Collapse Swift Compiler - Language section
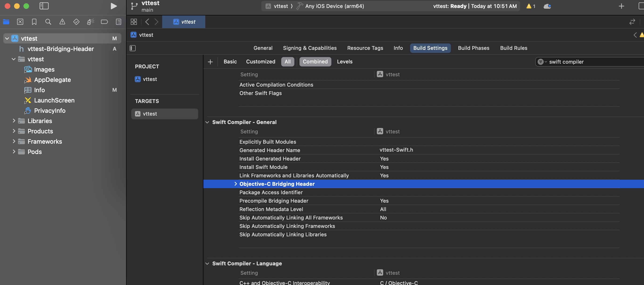 (207, 263)
